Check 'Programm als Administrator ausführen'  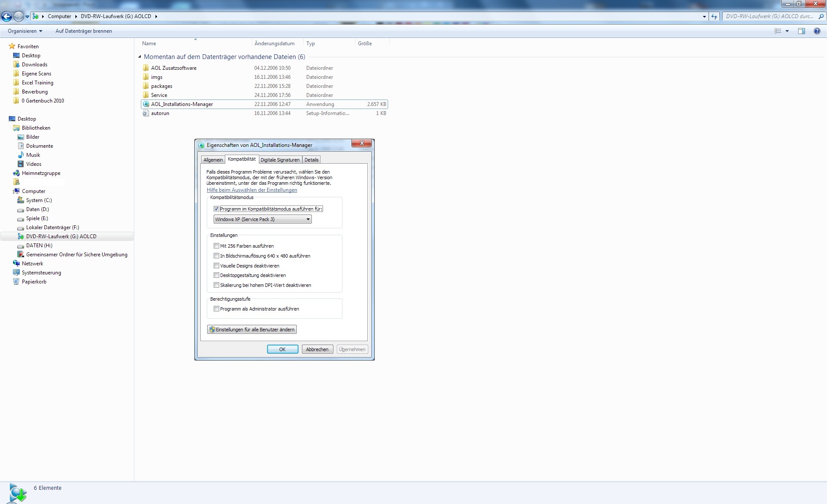tap(217, 309)
